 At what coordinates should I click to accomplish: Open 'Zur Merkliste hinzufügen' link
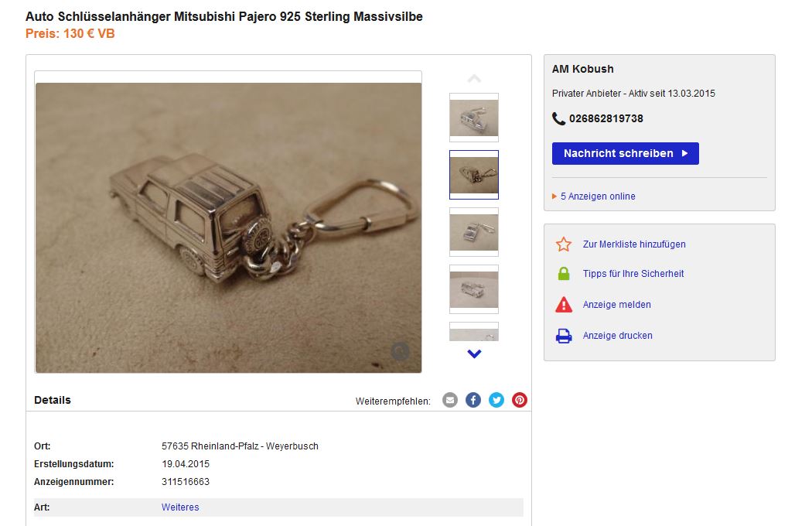634,244
